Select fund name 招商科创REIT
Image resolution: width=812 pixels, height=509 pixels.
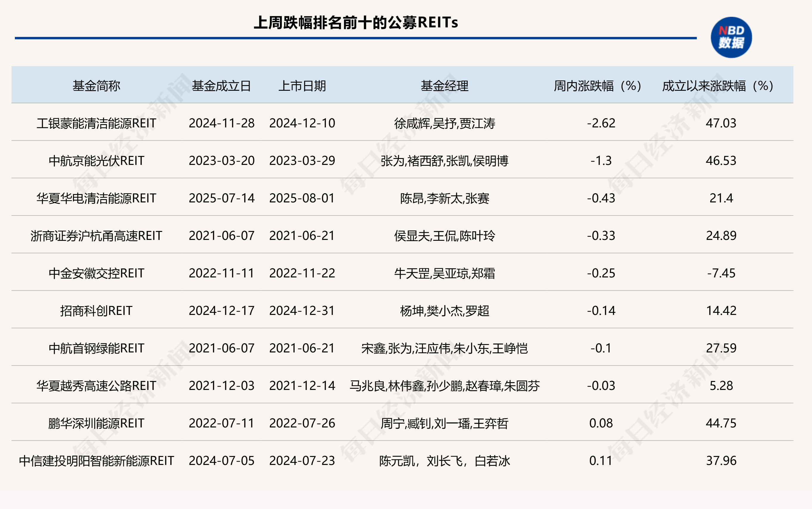[96, 311]
